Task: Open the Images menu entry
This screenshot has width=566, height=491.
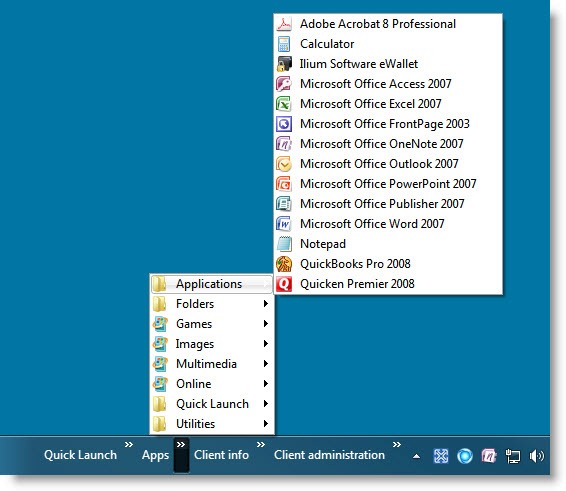Action: pos(212,344)
